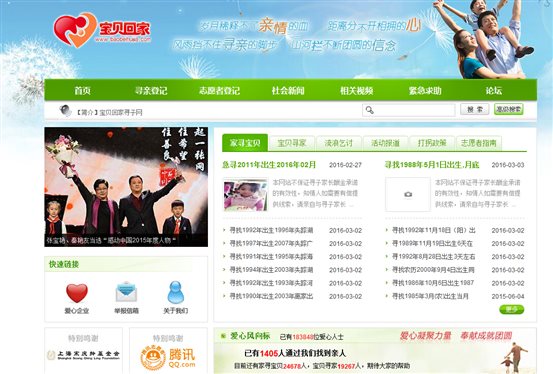Click the 1405 reunited count text
The height and width of the screenshot is (374, 553).
tap(269, 353)
